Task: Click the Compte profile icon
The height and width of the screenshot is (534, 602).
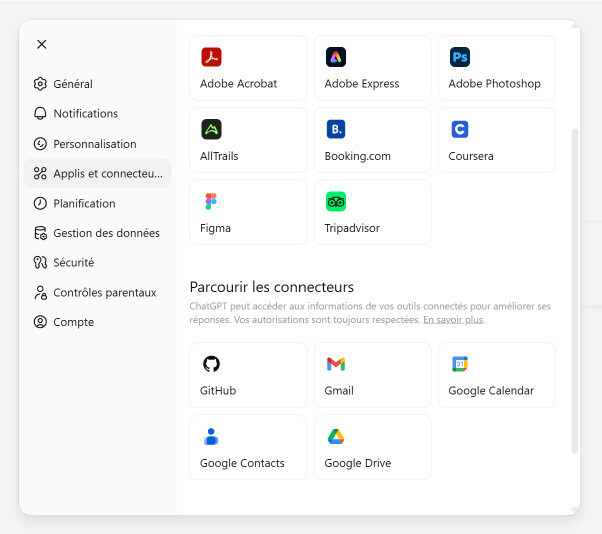Action: 40,322
